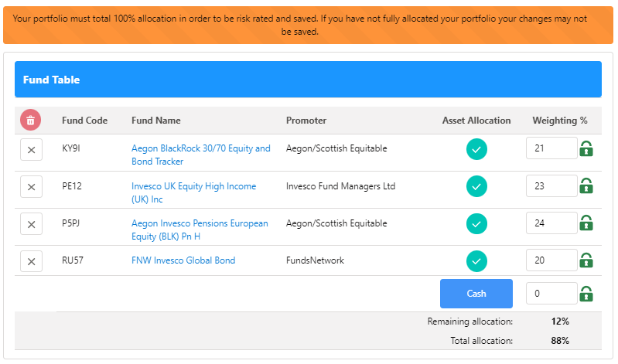Open FNW Invesco Global Bond link
This screenshot has width=618, height=364.
tap(183, 260)
